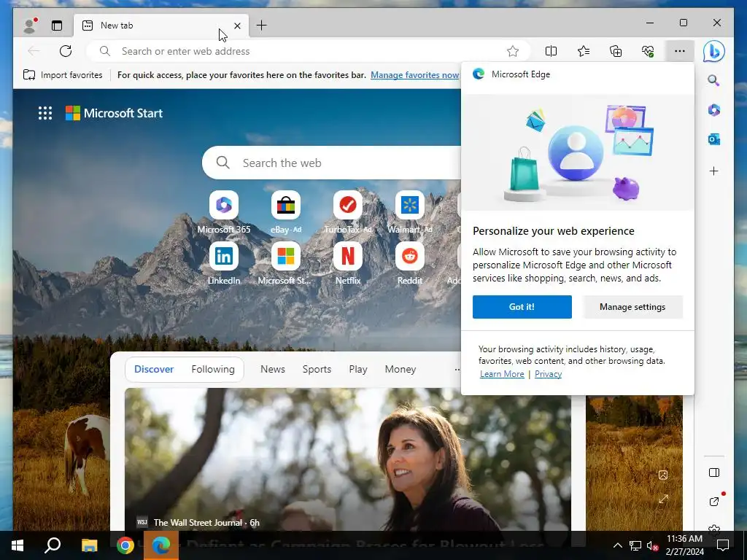Expand background to full view icon

[x=663, y=499]
